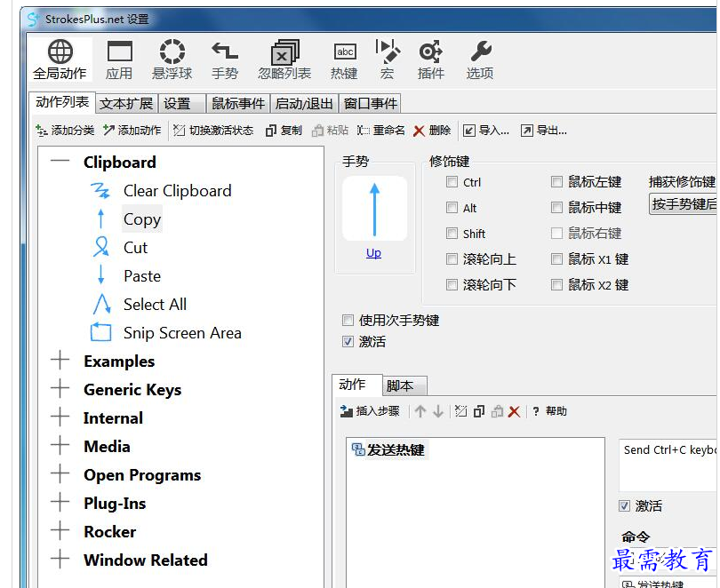Select the Clear Clipboard action
The height and width of the screenshot is (588, 720).
click(x=177, y=191)
